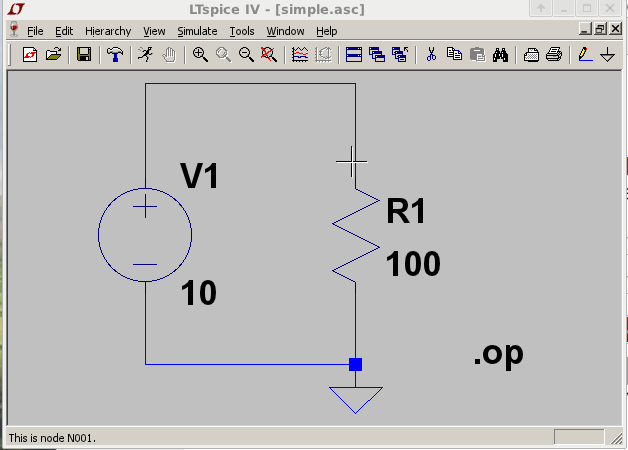This screenshot has width=628, height=450.
Task: Select the Copy tool
Action: [x=454, y=54]
